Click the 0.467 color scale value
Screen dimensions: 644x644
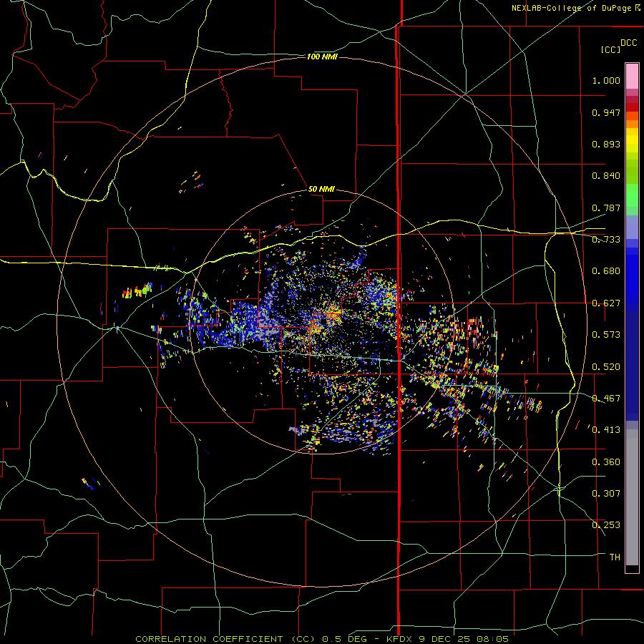click(x=606, y=399)
